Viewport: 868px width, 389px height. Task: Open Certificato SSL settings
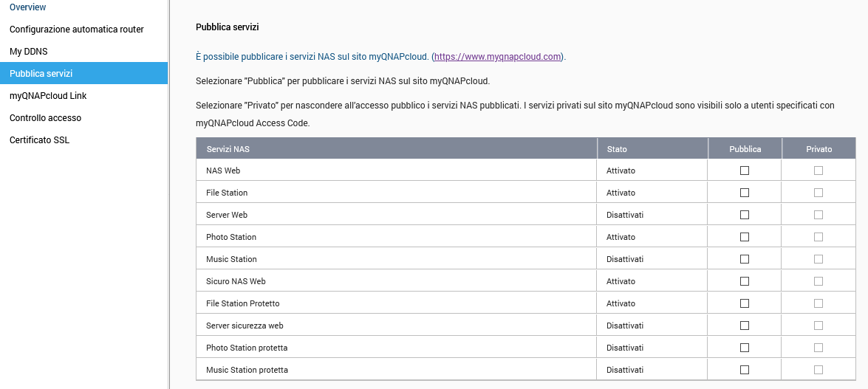(39, 140)
